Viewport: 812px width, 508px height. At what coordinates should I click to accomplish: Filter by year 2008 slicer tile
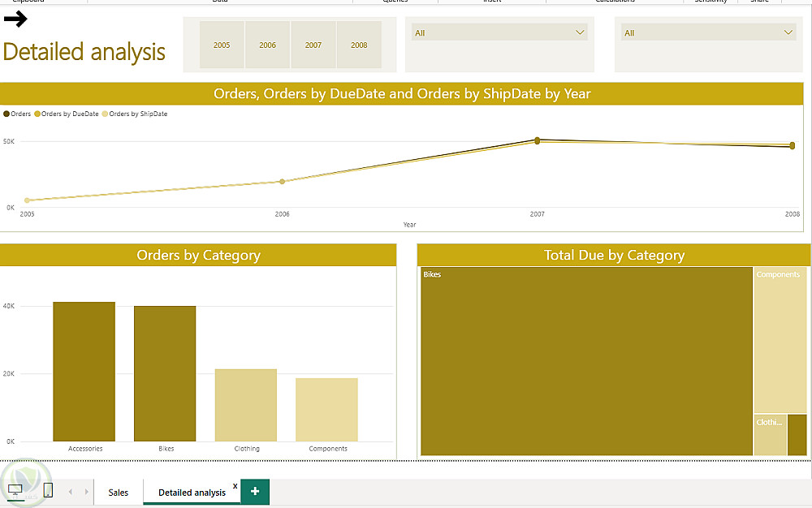coord(359,45)
